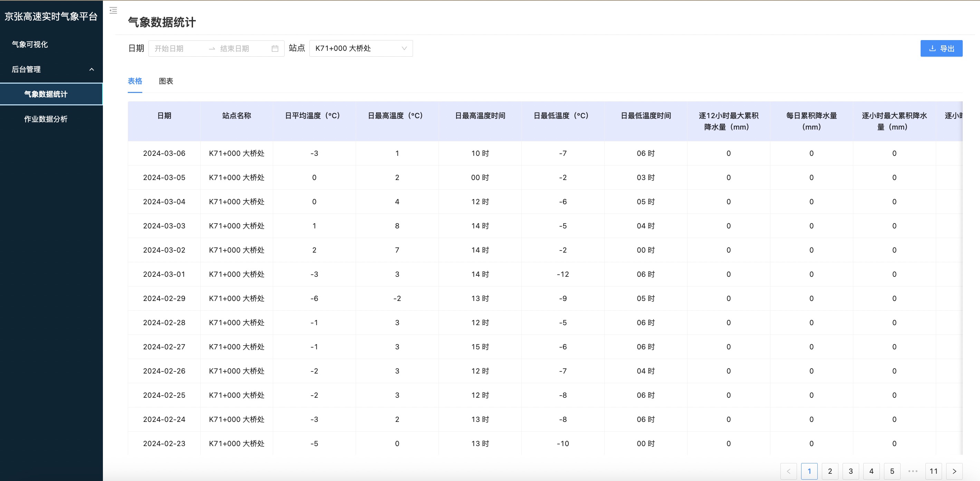Image resolution: width=980 pixels, height=481 pixels.
Task: Click the 京张高速实时气象平台 title
Action: [51, 16]
